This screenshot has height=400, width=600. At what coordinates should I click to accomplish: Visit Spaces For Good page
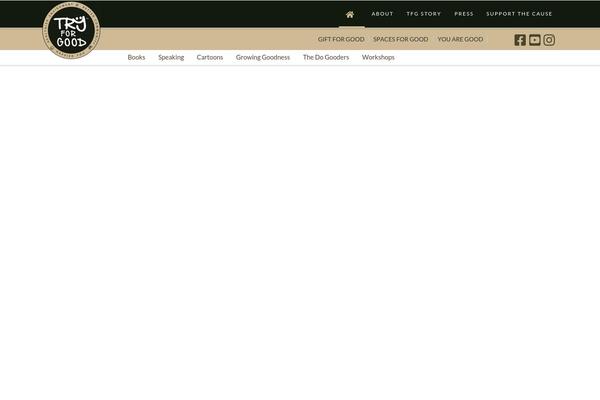click(x=401, y=39)
